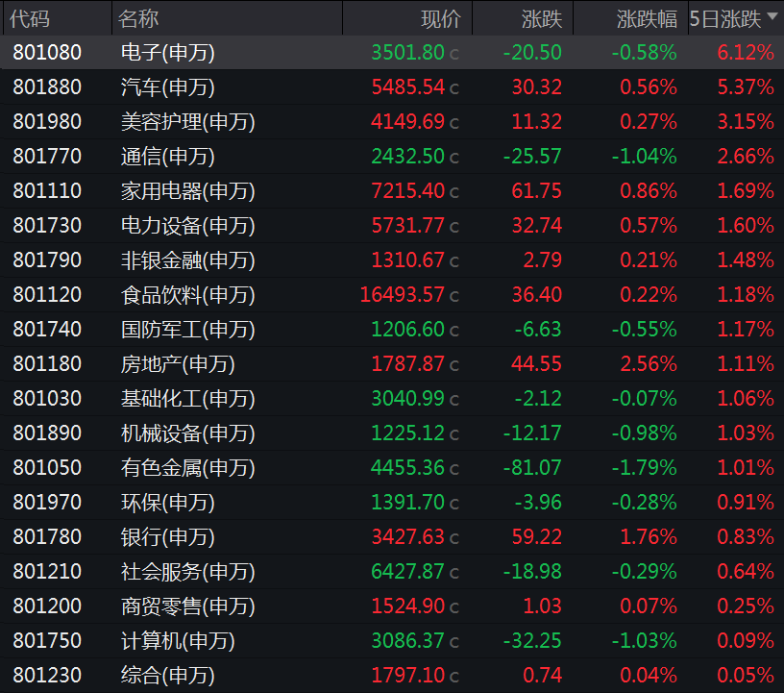Viewport: 784px width, 693px height.
Task: Click price 5485.54
Action: coord(407,87)
